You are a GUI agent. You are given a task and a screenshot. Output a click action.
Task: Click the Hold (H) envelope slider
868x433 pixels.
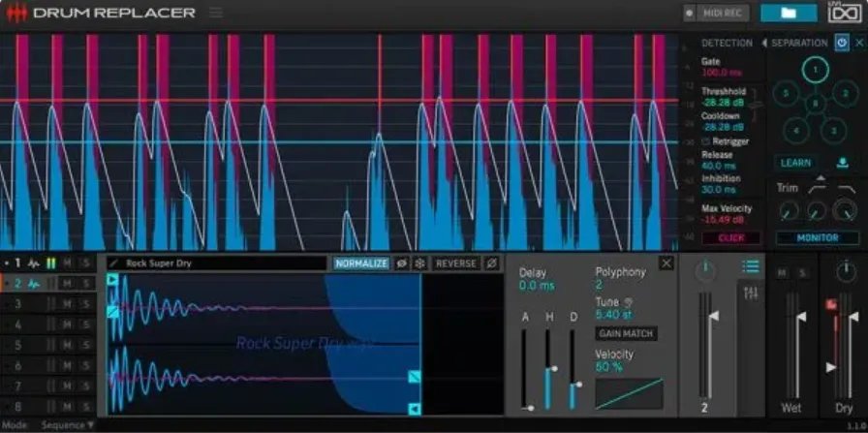548,369
